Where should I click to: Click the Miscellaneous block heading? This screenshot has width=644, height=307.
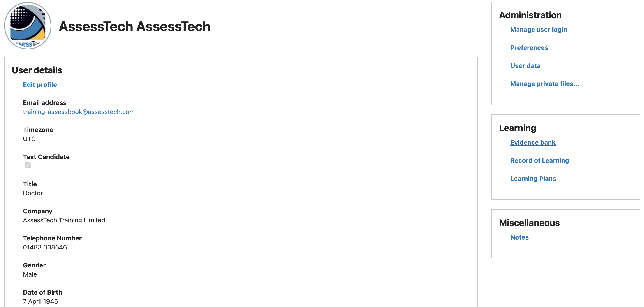[x=529, y=223]
